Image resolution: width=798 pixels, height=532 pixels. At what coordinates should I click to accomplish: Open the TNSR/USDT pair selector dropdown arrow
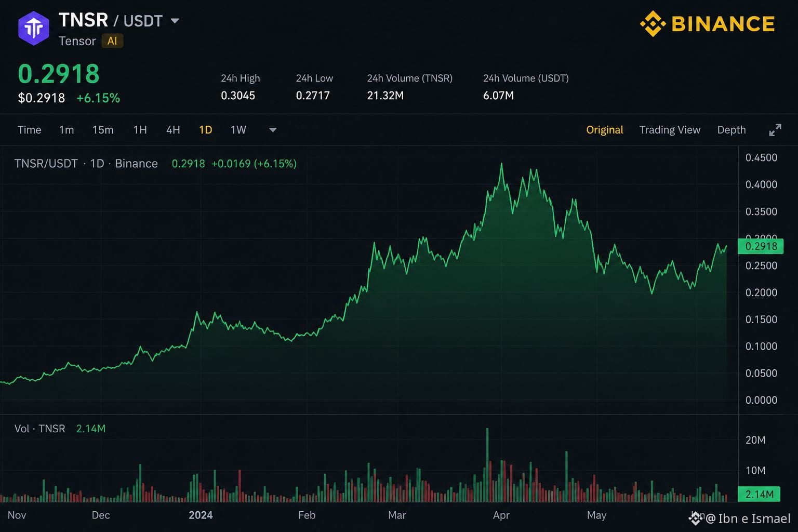click(175, 21)
